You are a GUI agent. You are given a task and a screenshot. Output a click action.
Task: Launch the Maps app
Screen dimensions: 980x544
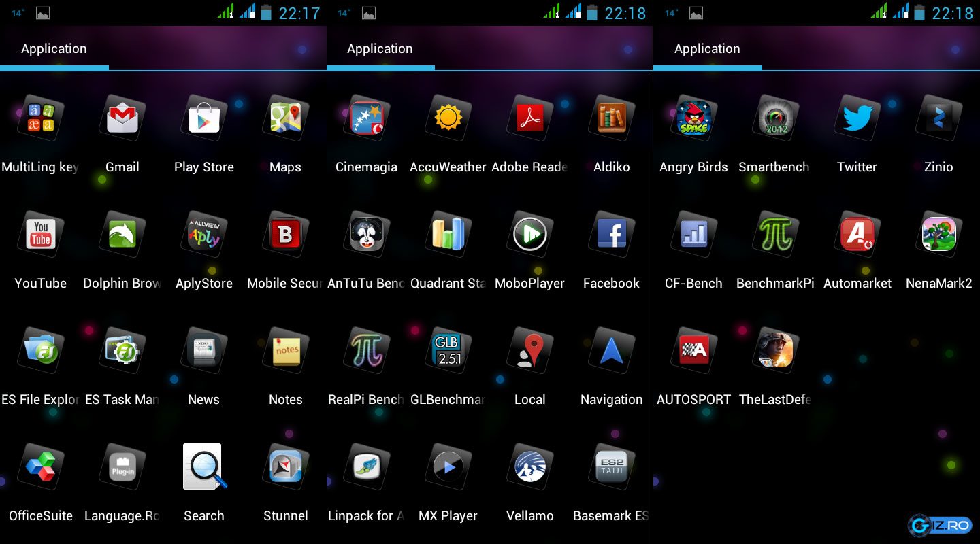(x=286, y=118)
